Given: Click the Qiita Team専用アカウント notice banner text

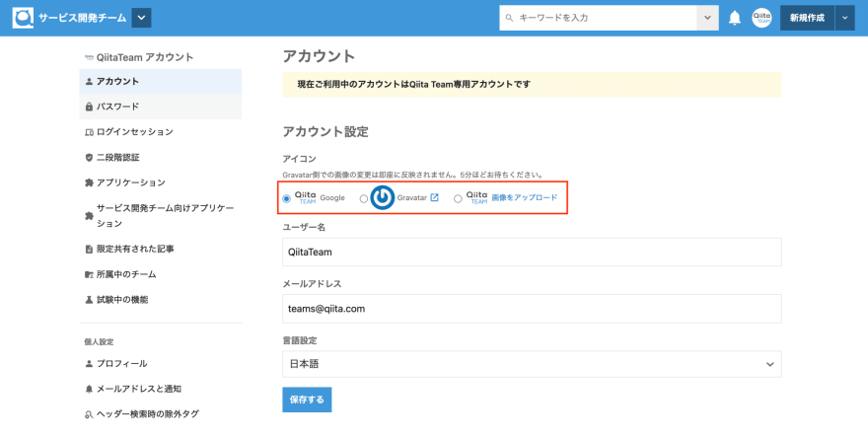Looking at the screenshot, I should click(413, 84).
